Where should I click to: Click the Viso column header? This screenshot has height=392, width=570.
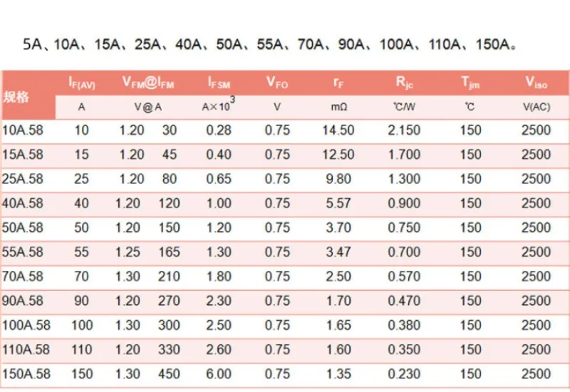pyautogui.click(x=536, y=83)
